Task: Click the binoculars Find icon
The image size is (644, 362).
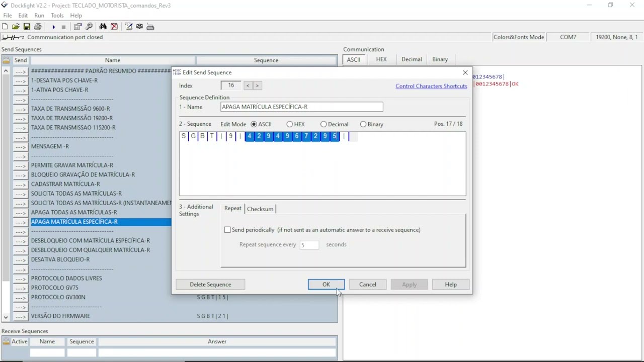Action: coord(103,27)
